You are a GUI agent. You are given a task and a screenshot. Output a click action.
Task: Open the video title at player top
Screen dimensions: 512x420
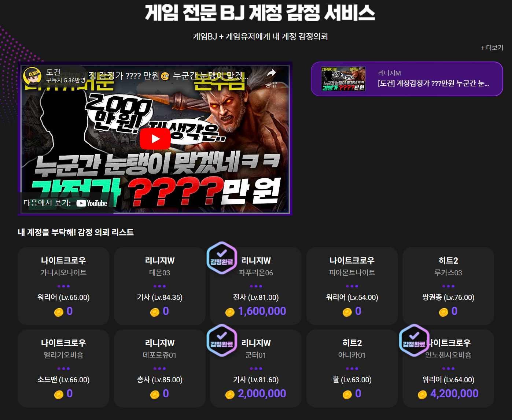(x=169, y=76)
